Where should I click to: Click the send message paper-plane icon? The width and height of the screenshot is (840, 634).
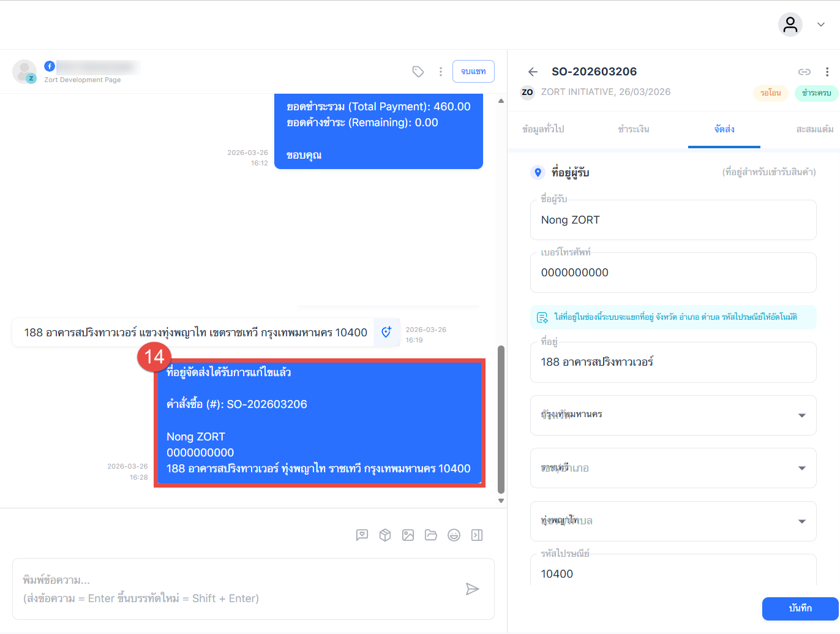[x=472, y=589]
